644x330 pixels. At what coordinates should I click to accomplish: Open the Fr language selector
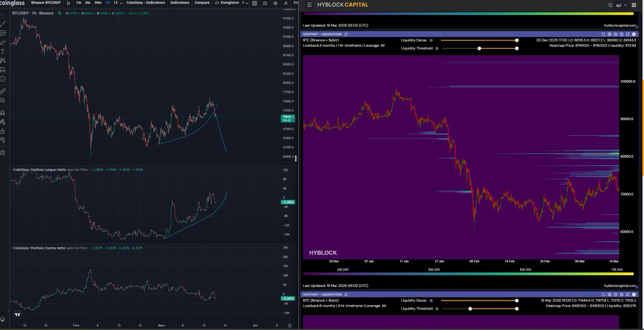(x=296, y=3)
